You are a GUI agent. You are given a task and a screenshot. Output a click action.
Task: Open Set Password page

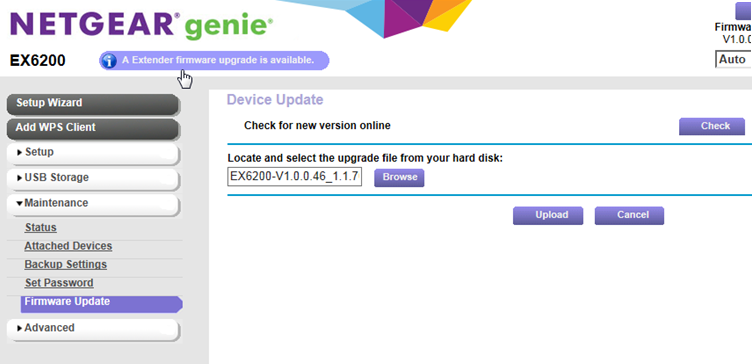click(x=59, y=283)
